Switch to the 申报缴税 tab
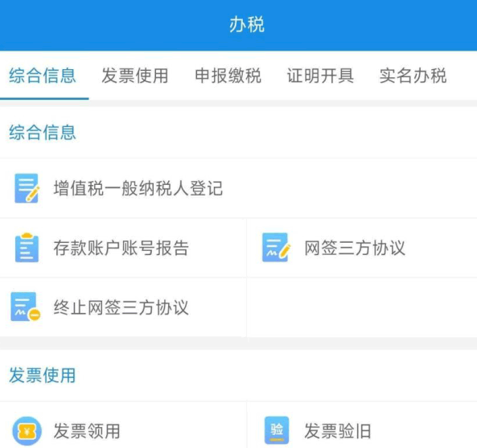This screenshot has height=448, width=477. (x=228, y=76)
